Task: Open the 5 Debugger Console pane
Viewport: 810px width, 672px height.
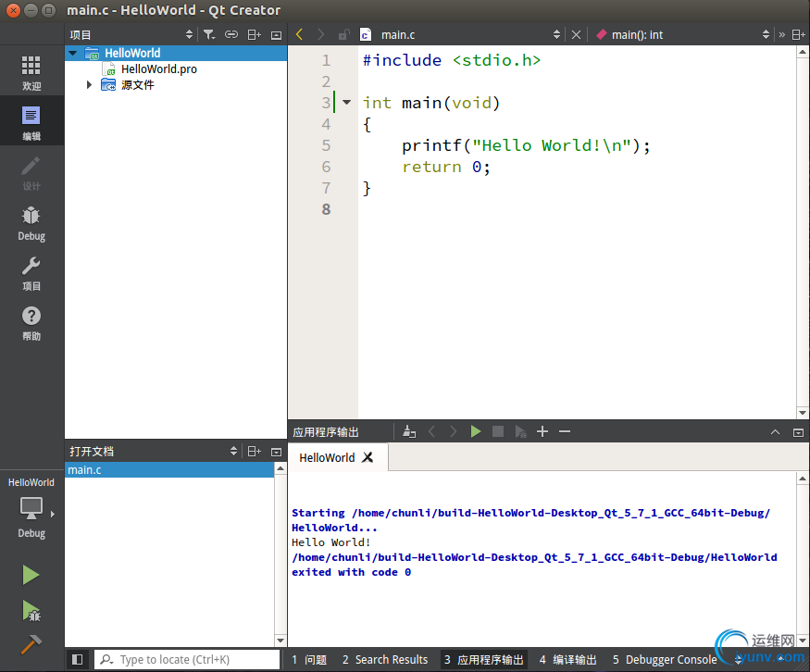Action: coord(665,660)
